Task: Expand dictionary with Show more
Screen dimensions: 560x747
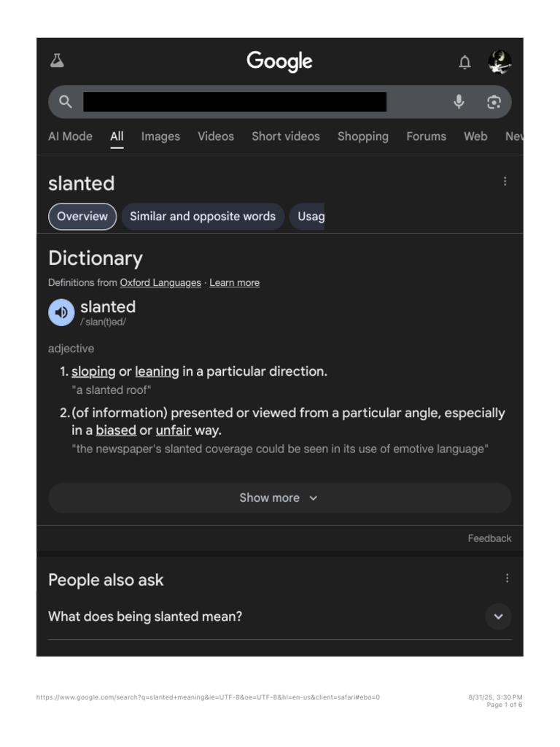Action: point(279,498)
